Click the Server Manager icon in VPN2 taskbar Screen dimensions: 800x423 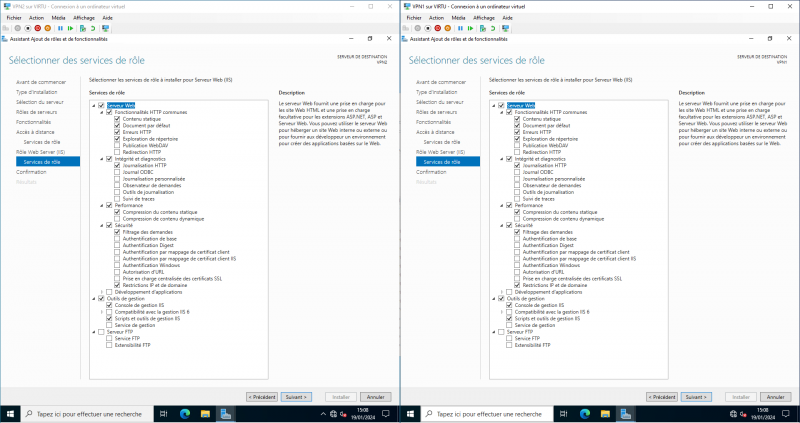tap(226, 414)
